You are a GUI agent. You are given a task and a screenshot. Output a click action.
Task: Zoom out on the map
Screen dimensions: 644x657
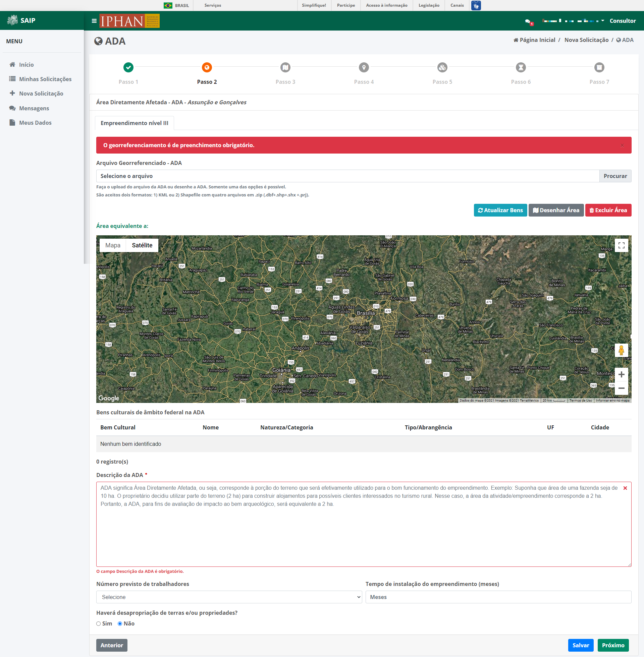pyautogui.click(x=621, y=388)
